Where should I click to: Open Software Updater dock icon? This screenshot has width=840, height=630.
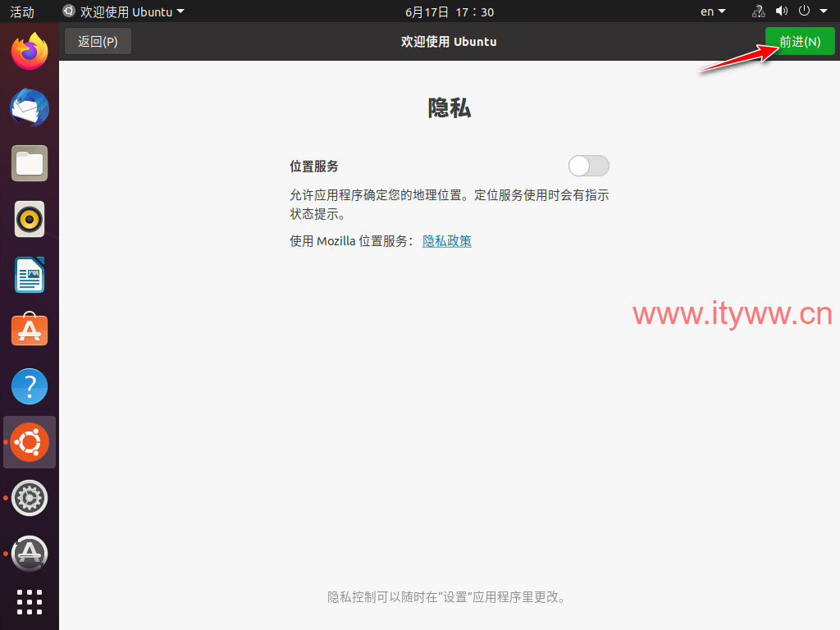[x=30, y=554]
